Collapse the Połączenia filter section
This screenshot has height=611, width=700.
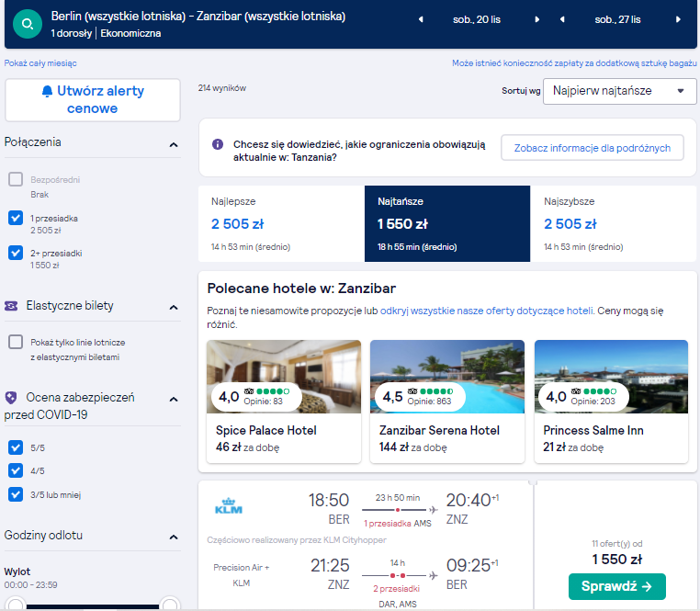[174, 145]
